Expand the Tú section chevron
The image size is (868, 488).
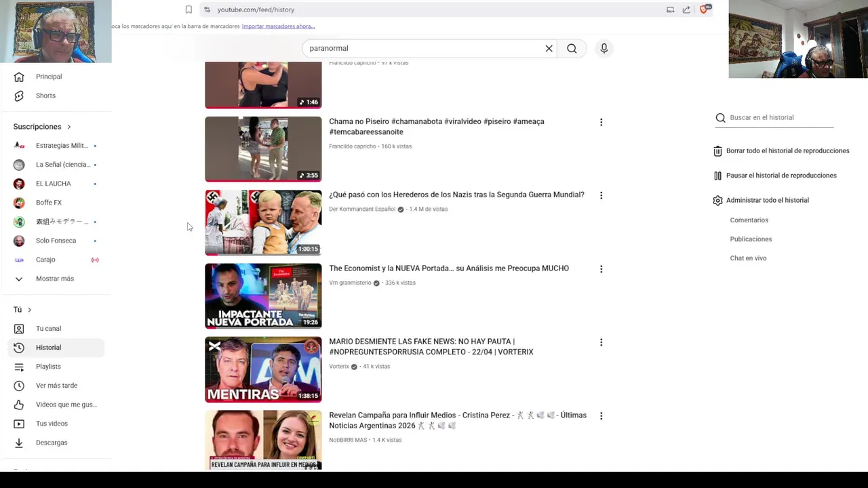pyautogui.click(x=29, y=310)
